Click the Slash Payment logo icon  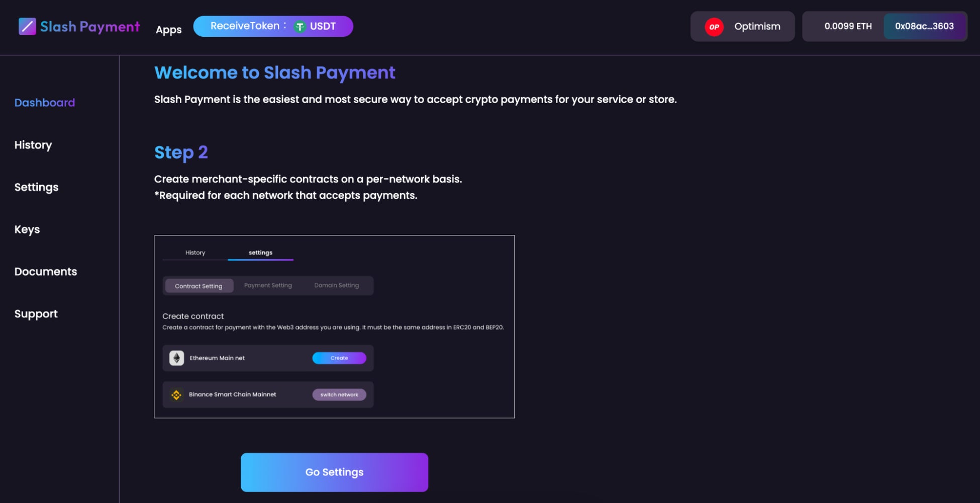coord(27,27)
